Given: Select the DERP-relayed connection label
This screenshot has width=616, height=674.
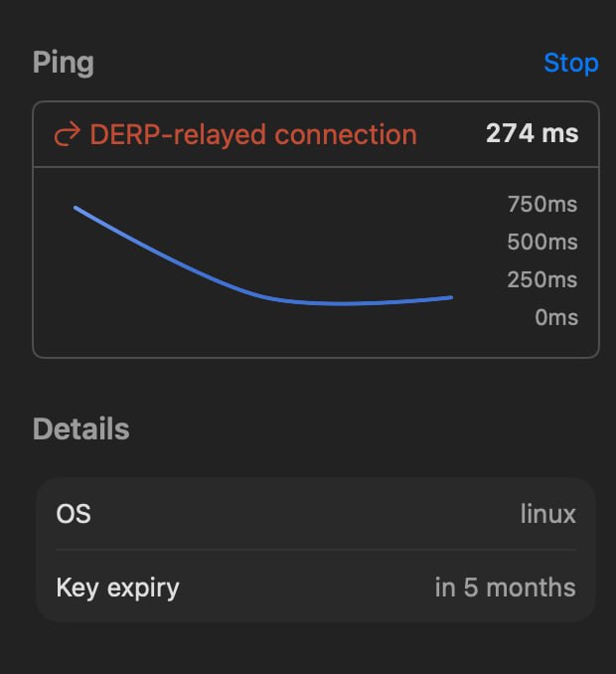Looking at the screenshot, I should (253, 134).
